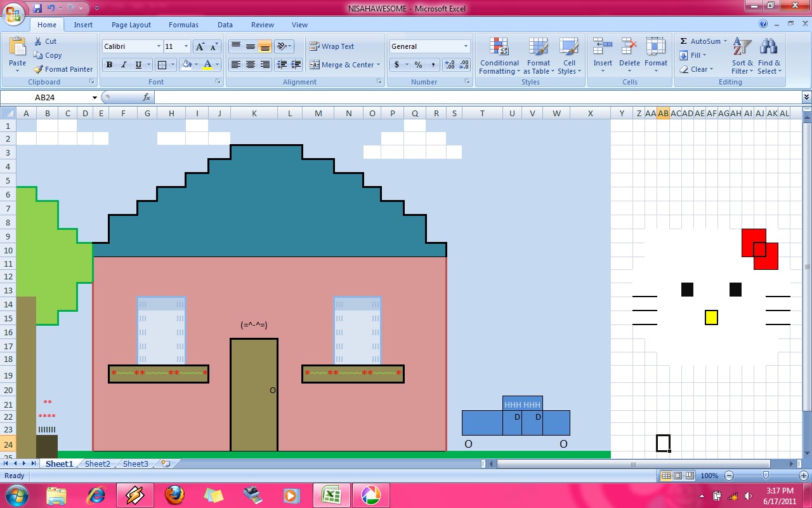
Task: Pick a font color from the swatch
Action: click(x=207, y=65)
